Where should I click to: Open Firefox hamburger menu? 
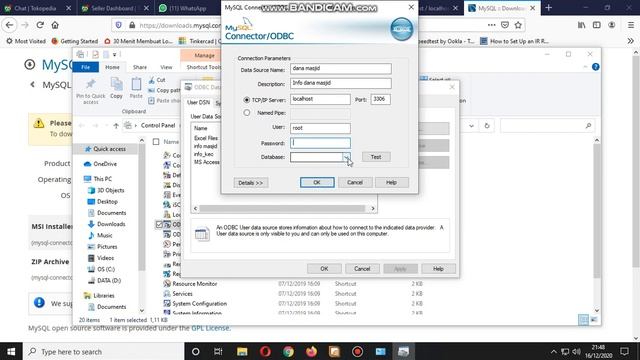click(631, 25)
